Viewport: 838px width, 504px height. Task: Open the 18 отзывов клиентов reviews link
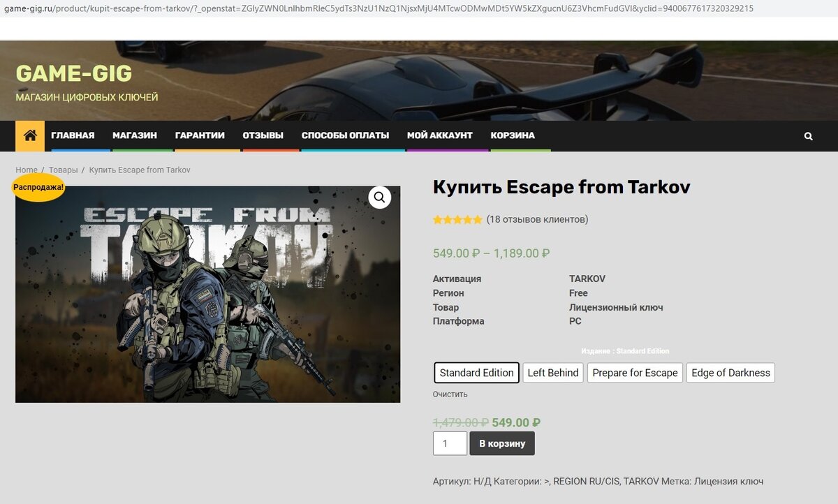pos(538,219)
